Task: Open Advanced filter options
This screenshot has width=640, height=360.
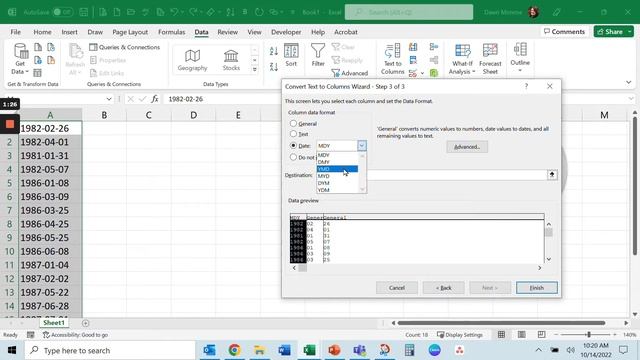Action: [350, 73]
